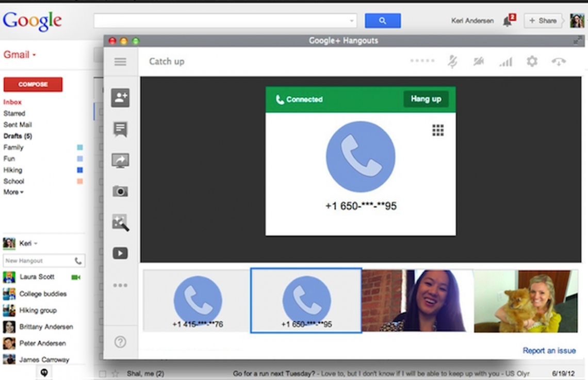The height and width of the screenshot is (380, 588).
Task: Open the Inbox folder
Action: pos(12,102)
